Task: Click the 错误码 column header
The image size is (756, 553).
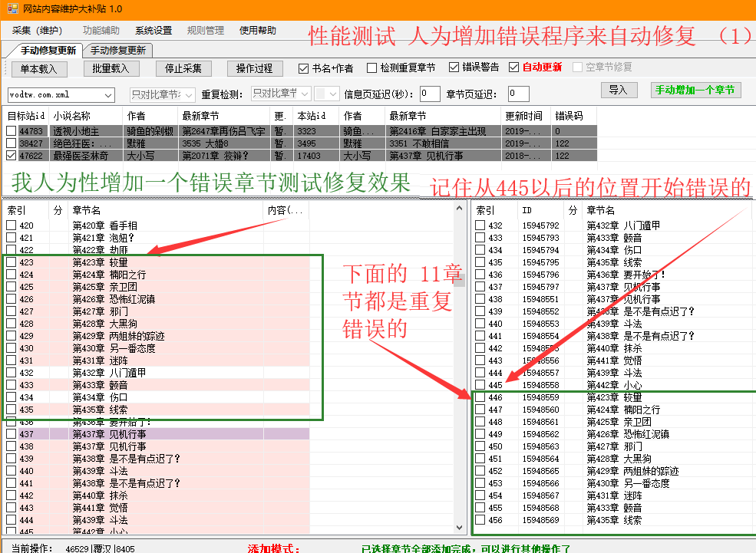Action: point(568,116)
